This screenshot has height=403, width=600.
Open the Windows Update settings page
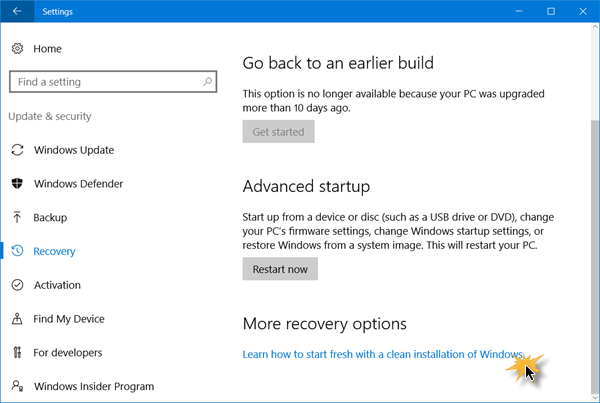(74, 150)
